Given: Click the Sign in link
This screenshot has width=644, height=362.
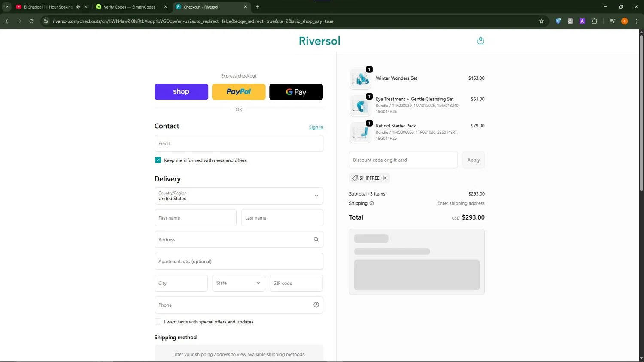Looking at the screenshot, I should tap(316, 127).
